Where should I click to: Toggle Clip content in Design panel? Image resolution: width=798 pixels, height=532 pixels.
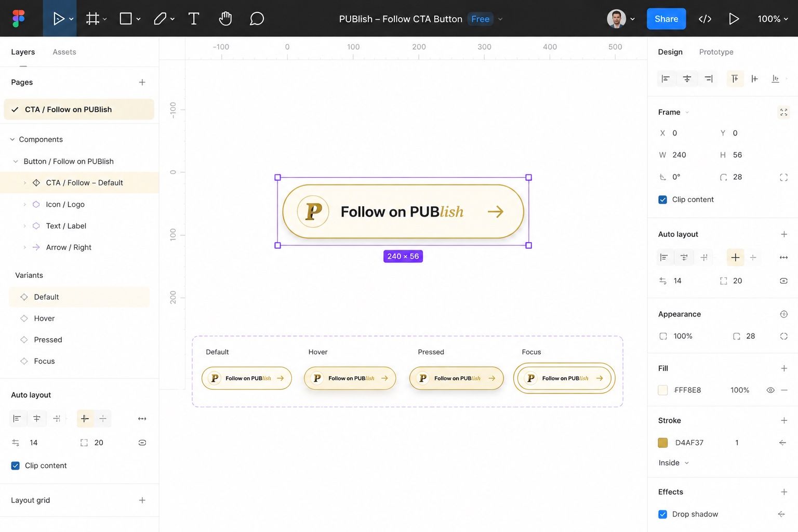662,199
